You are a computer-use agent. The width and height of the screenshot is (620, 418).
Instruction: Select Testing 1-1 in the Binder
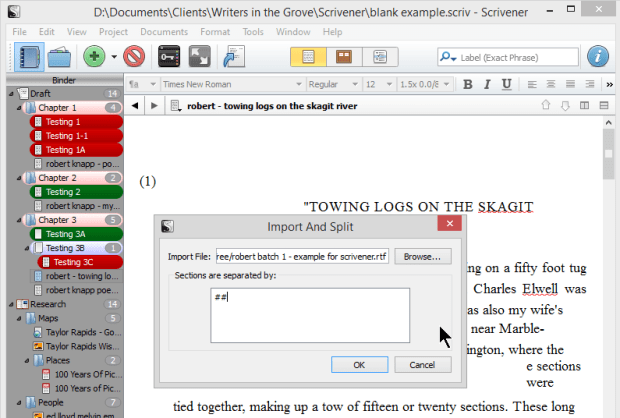point(76,136)
